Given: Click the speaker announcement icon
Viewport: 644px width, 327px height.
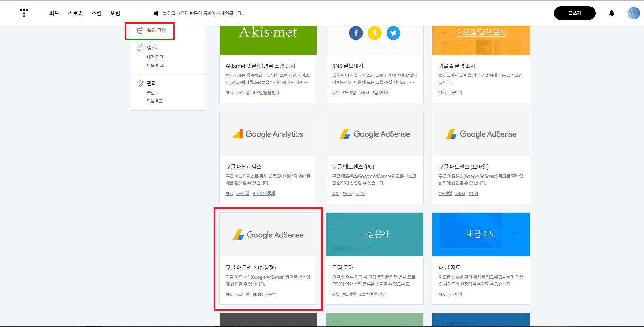Looking at the screenshot, I should point(157,13).
